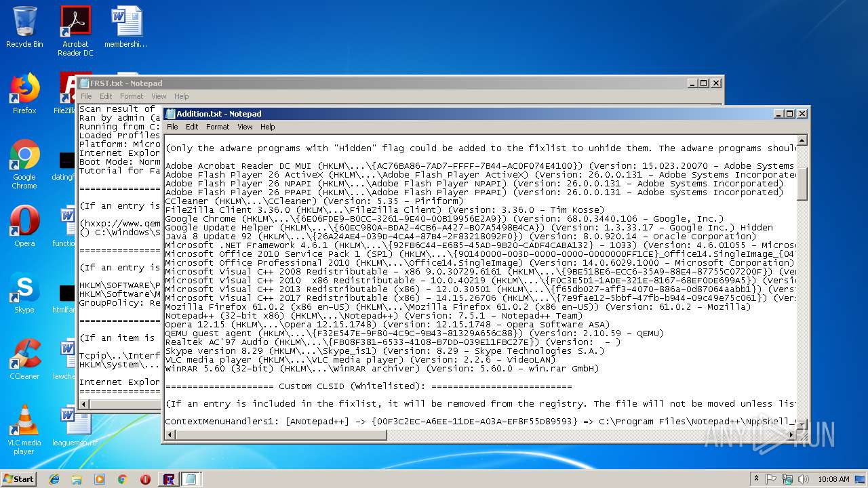
Task: Click vertical scrollbar thumb in Addition.txt
Action: point(802,184)
